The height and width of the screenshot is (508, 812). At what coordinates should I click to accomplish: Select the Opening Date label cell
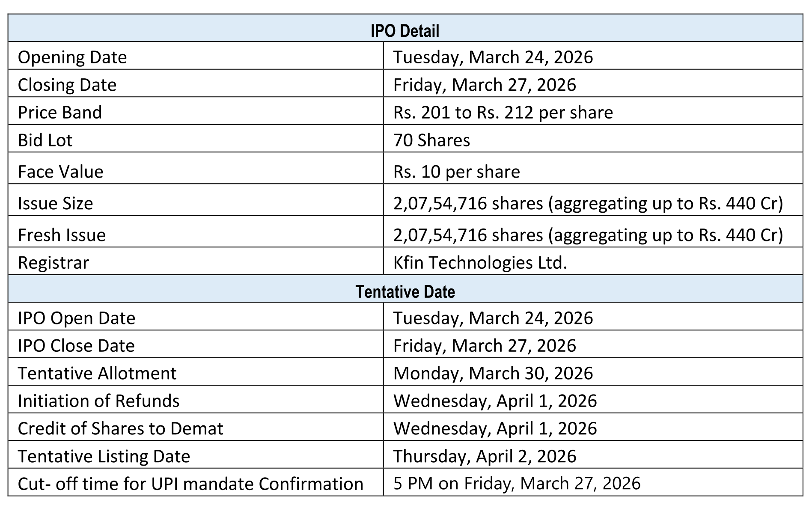(72, 57)
